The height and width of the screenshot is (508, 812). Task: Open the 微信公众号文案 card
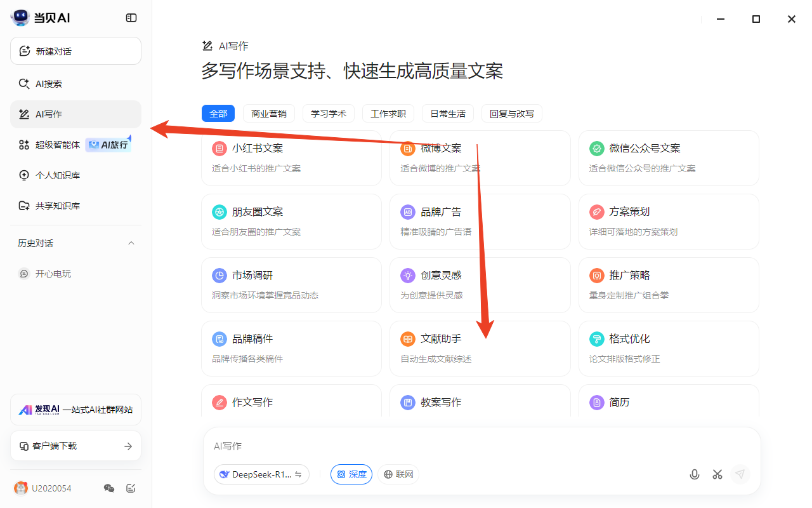coord(669,158)
